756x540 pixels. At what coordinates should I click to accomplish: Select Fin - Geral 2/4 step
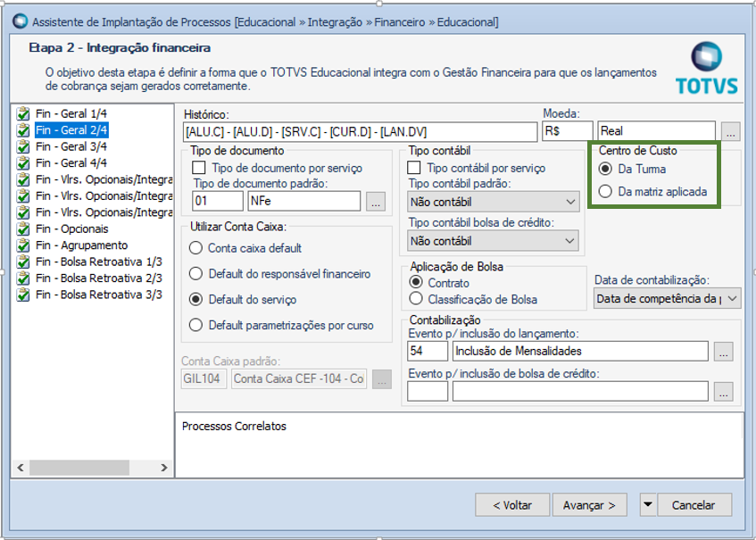click(x=71, y=130)
